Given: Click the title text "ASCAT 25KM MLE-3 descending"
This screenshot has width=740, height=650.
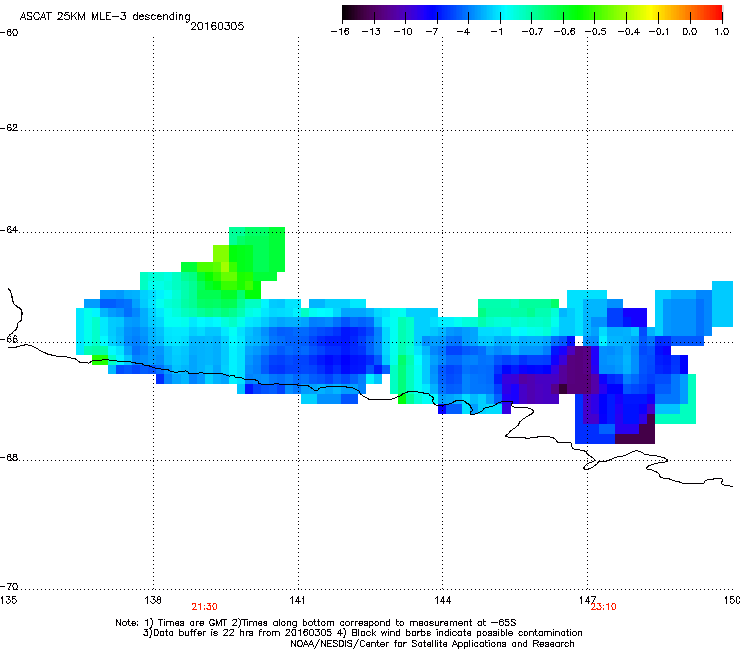Looking at the screenshot, I should [x=105, y=17].
